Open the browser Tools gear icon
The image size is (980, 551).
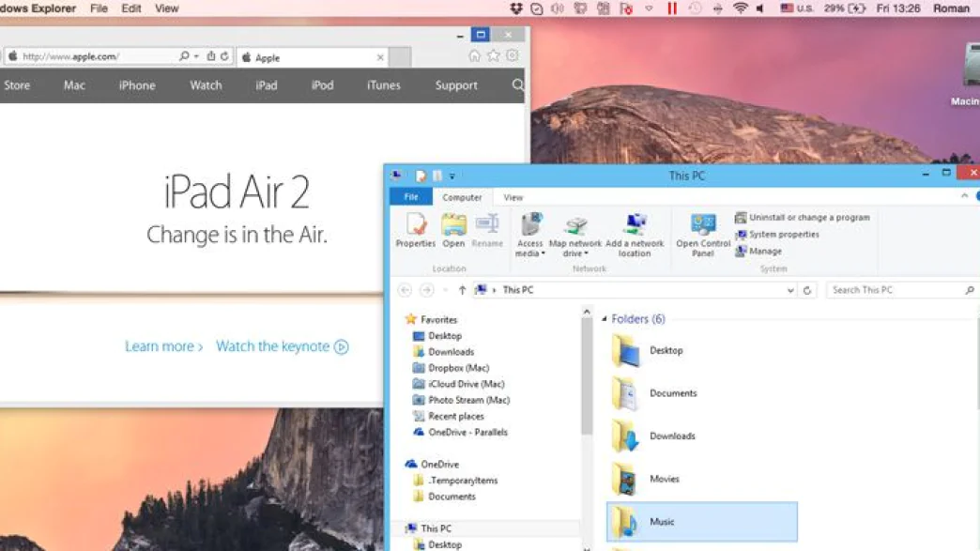click(x=513, y=56)
